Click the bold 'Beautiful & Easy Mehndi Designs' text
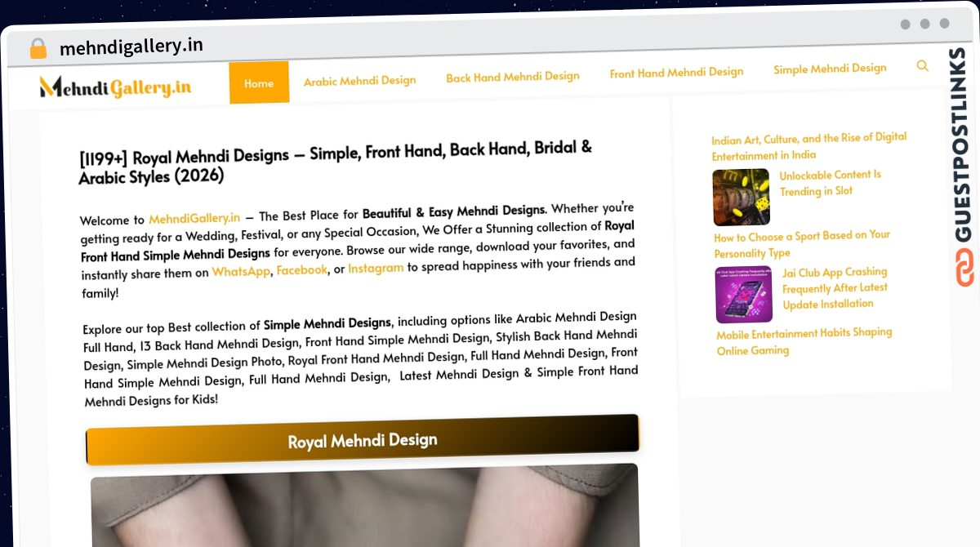This screenshot has width=980, height=547. 454,212
